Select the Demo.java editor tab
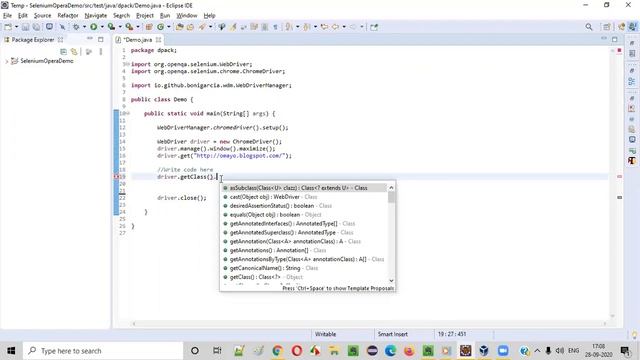This screenshot has height=360, width=640. pyautogui.click(x=137, y=40)
